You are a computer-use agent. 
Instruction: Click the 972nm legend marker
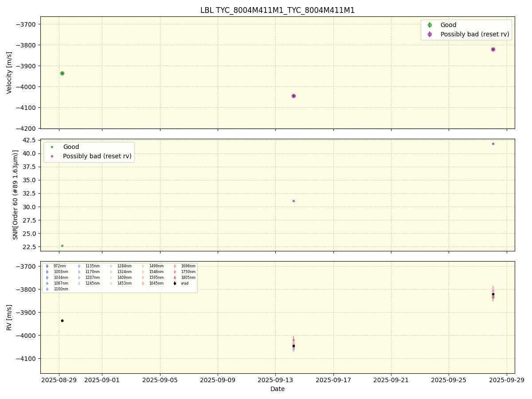click(x=47, y=266)
